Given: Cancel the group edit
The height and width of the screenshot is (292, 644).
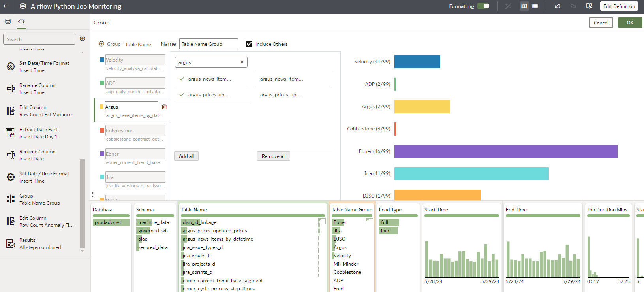Looking at the screenshot, I should click(x=601, y=23).
